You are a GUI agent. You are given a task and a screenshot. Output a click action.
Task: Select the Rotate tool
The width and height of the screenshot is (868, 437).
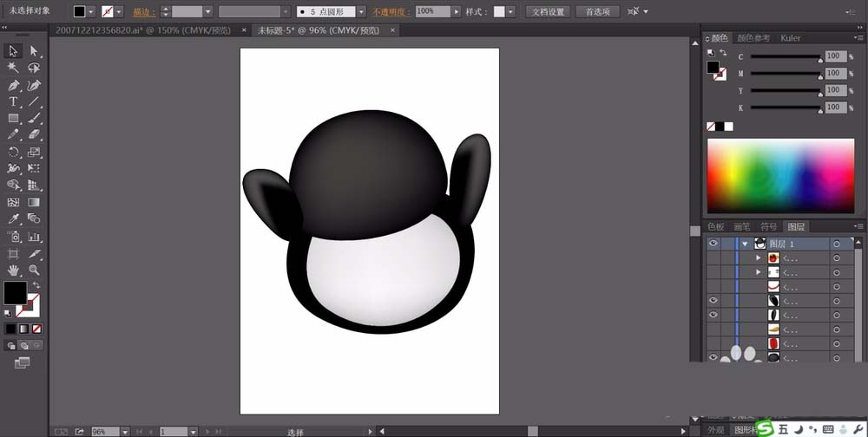[13, 152]
